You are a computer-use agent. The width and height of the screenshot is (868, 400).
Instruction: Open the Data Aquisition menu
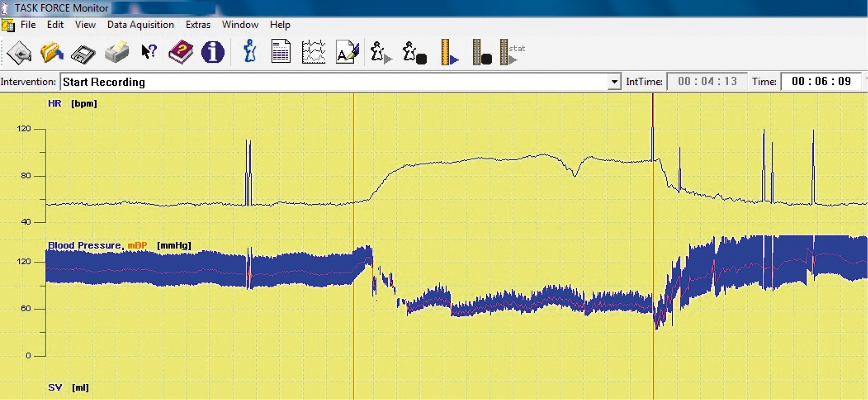[140, 25]
